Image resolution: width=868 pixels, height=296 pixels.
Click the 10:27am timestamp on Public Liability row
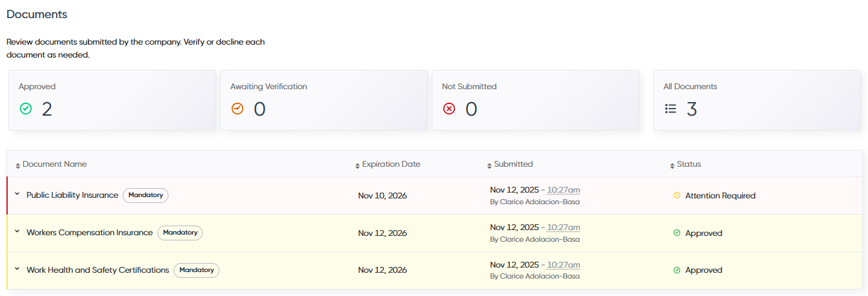[x=563, y=190]
